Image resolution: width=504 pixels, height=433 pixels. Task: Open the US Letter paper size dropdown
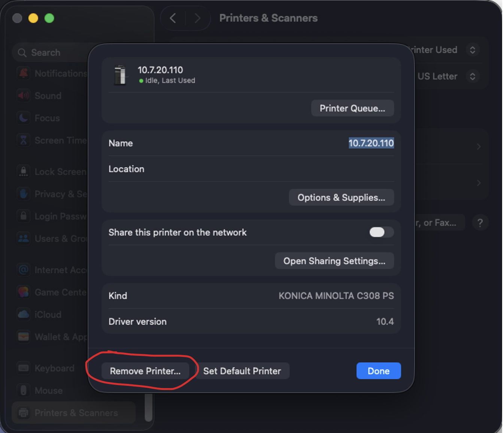(472, 76)
